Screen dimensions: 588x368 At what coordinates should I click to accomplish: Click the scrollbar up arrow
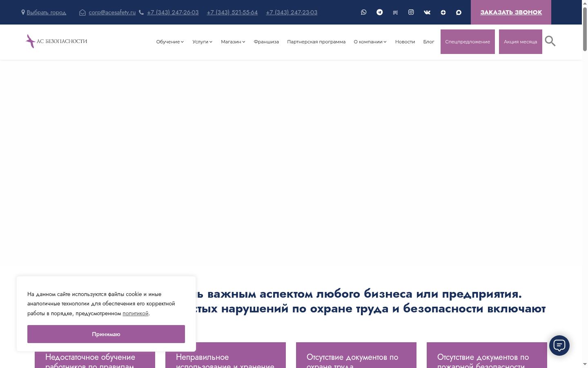(585, 3)
